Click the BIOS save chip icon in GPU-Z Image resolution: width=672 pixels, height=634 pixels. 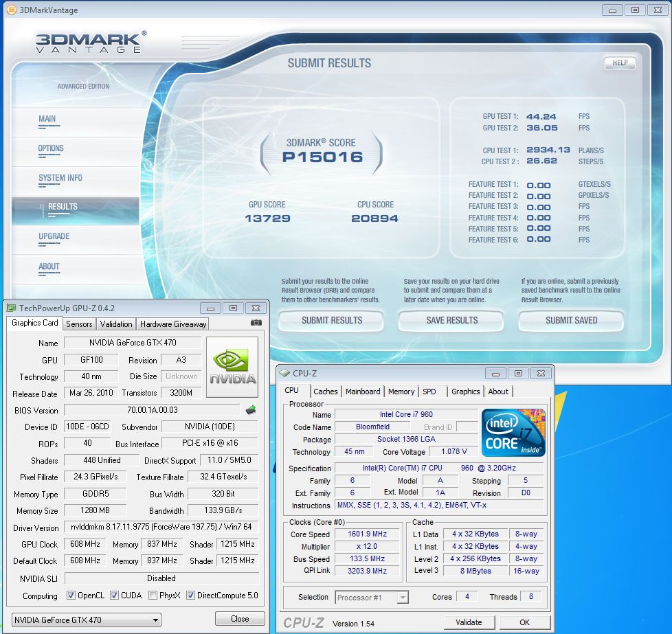(x=251, y=410)
